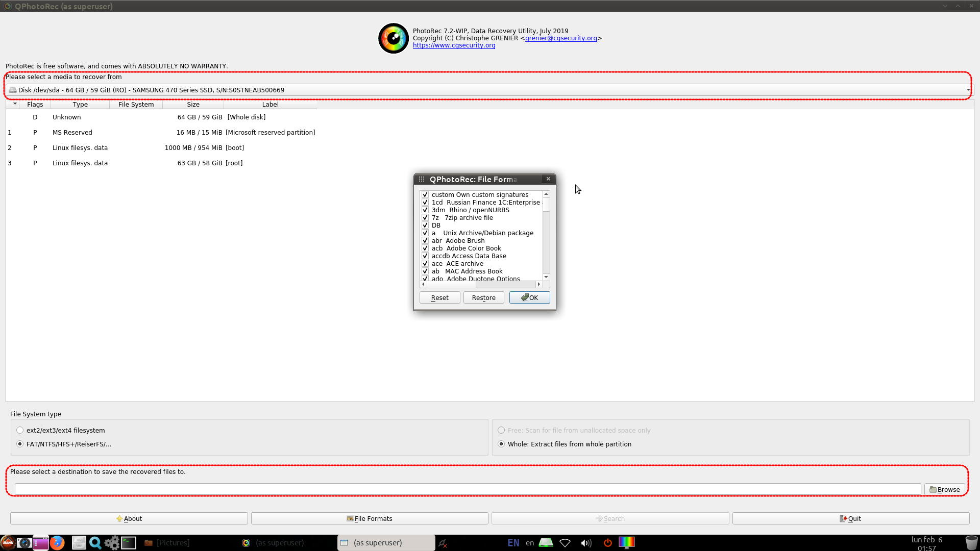Open the Wi-Fi network tray icon

click(565, 543)
